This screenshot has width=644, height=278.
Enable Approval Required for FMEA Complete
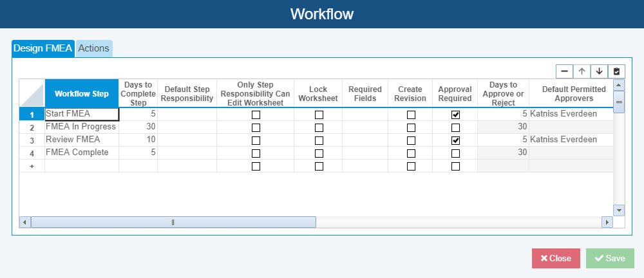point(455,153)
